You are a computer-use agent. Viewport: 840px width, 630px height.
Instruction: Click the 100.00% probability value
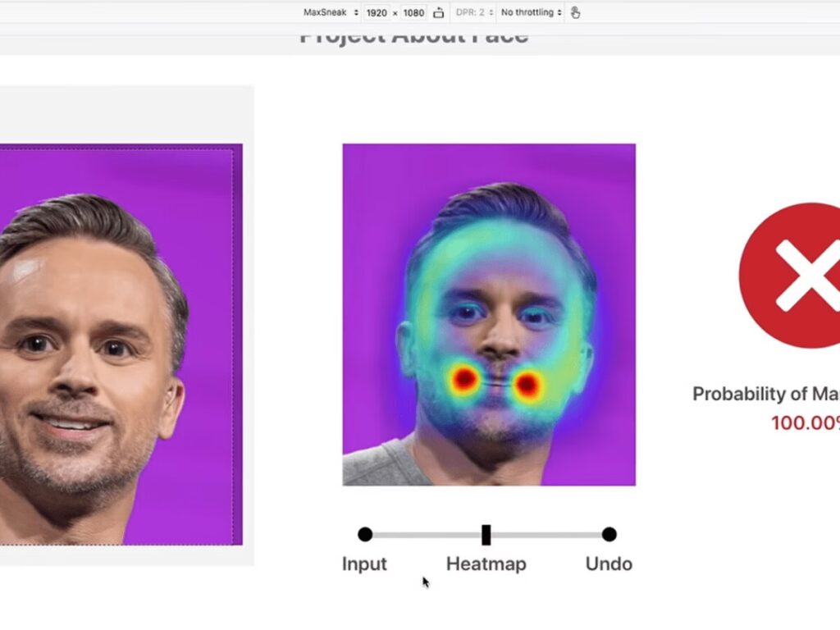tap(806, 423)
